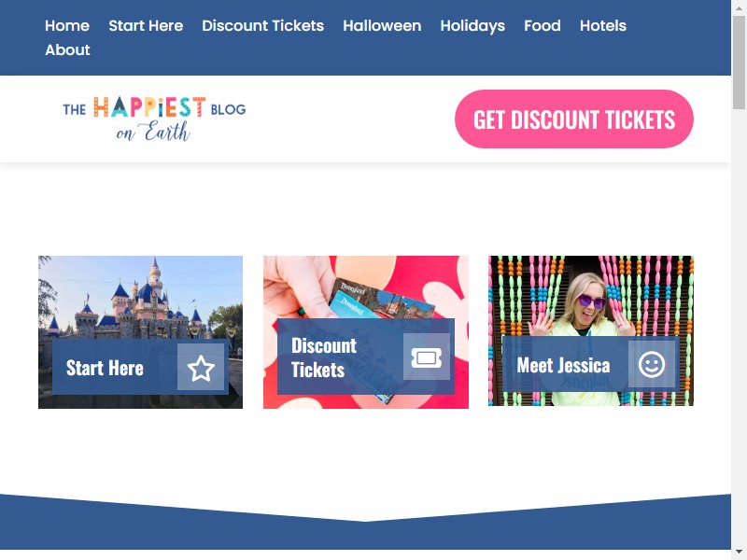Click the pink Get Discount Tickets button
The image size is (747, 560).
(574, 119)
